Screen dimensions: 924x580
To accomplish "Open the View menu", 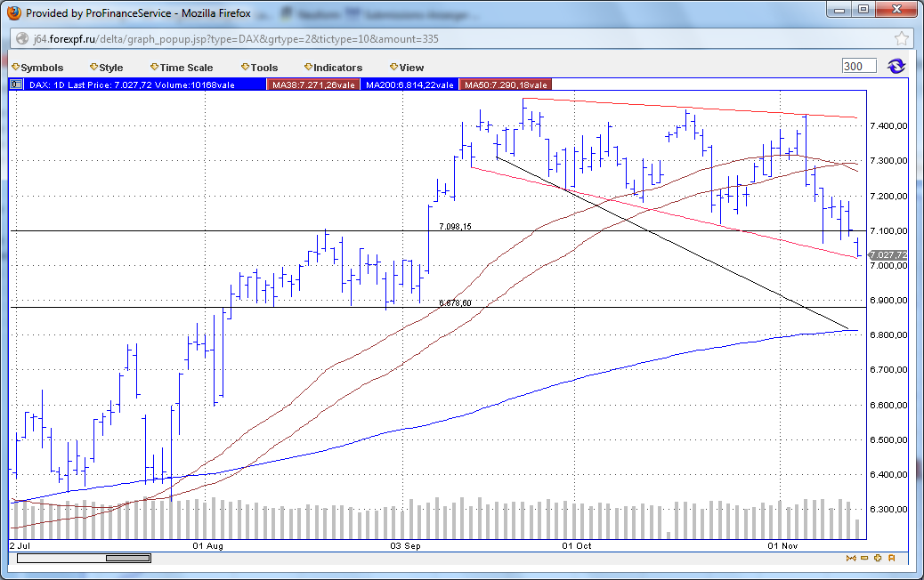I will click(x=406, y=68).
